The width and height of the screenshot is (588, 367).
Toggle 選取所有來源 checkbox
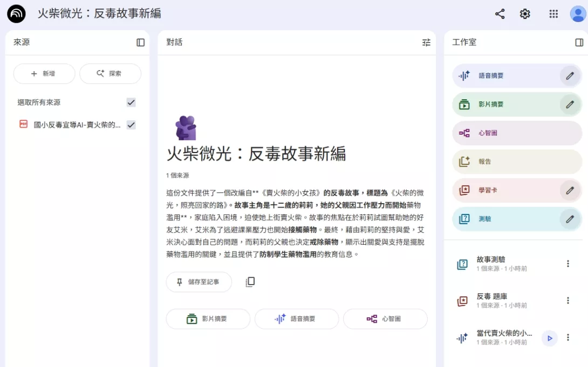[131, 102]
